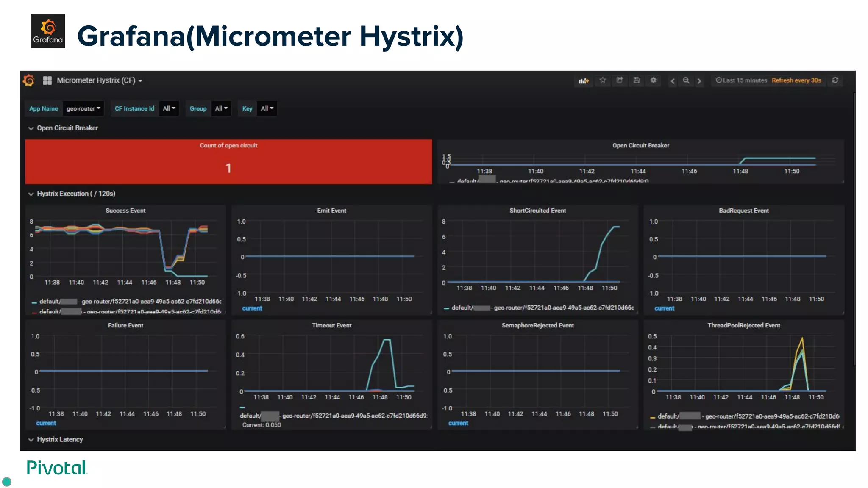Click the Current: 0.050 value in Timeout Event

point(262,425)
